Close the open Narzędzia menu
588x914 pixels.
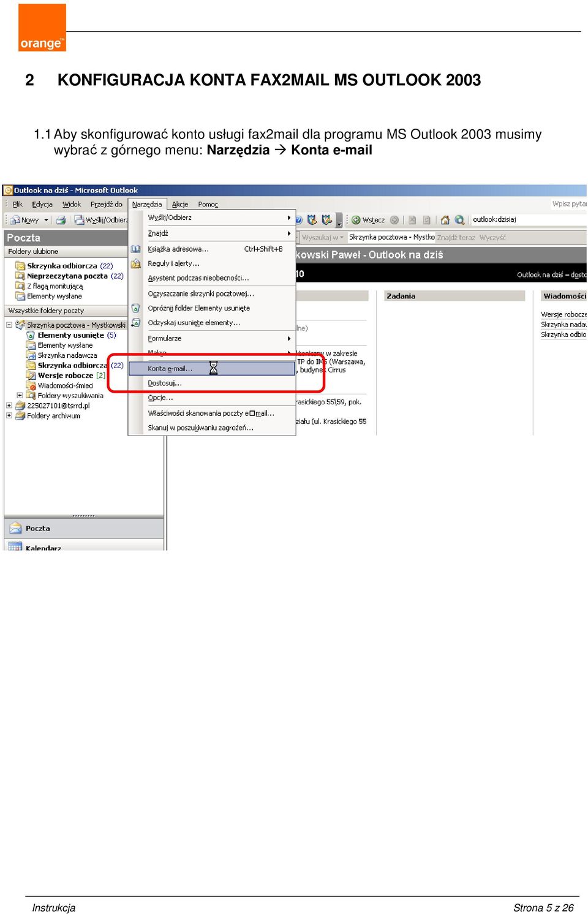pos(147,205)
